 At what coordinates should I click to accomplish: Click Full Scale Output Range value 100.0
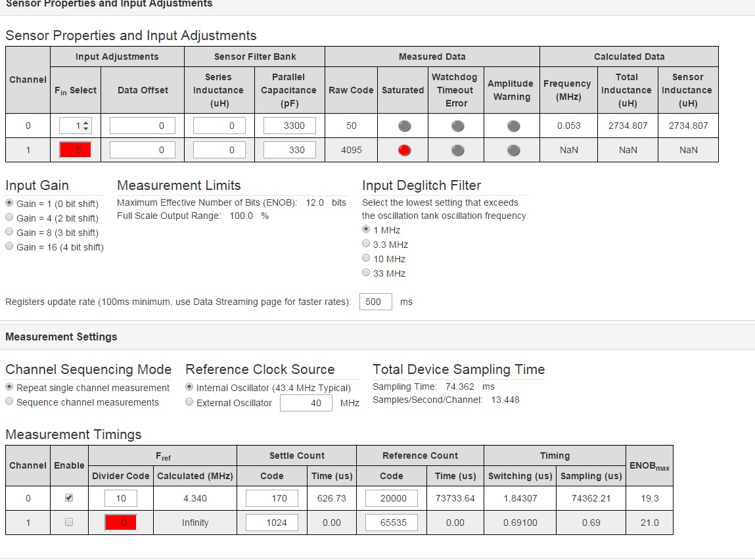point(241,216)
